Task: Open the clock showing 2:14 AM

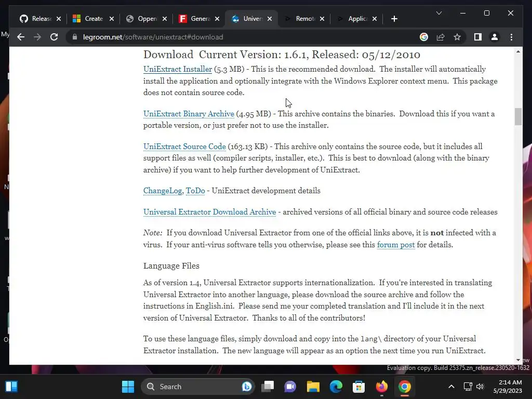Action: point(508,387)
